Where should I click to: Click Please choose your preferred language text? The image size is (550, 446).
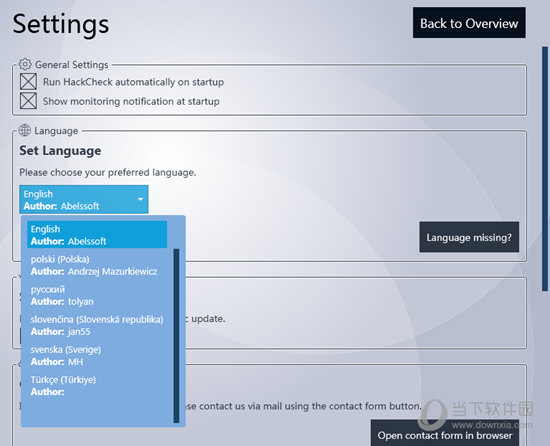pyautogui.click(x=108, y=173)
